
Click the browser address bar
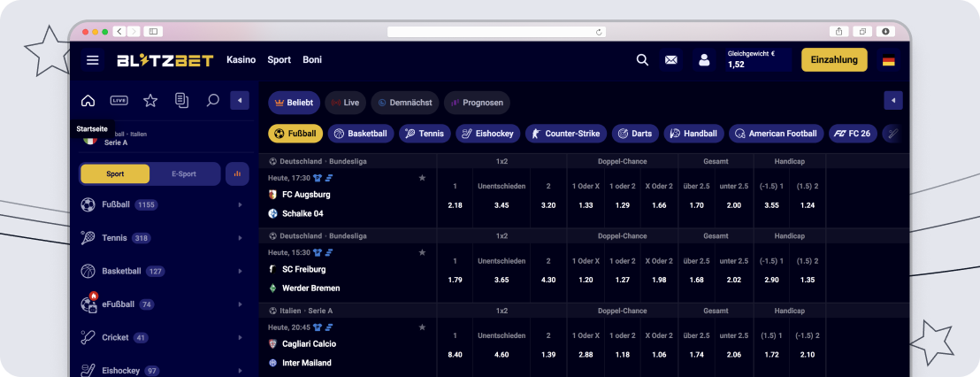click(496, 31)
